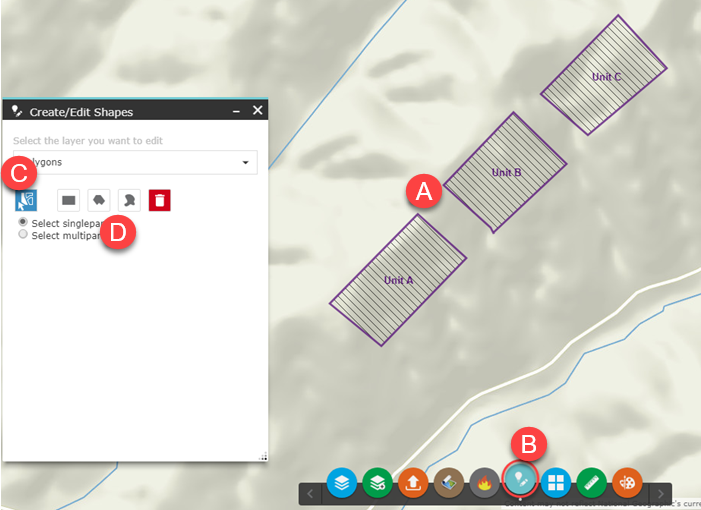Minimize the Create/Edit Shapes panel
The height and width of the screenshot is (510, 701).
point(236,111)
